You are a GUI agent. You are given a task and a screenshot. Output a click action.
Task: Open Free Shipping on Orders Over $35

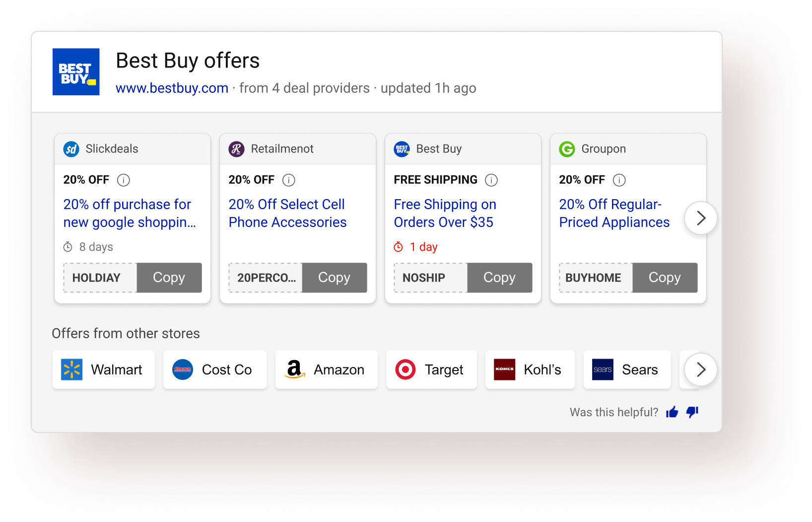tap(445, 213)
